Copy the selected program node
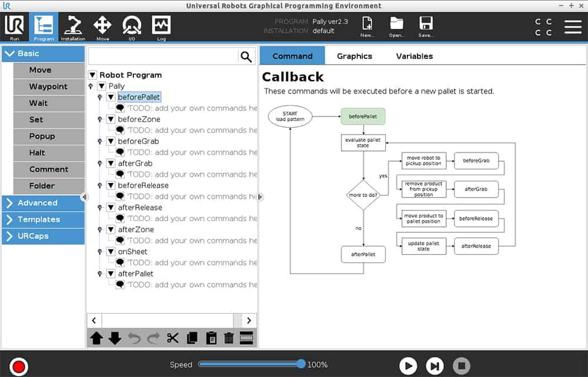 (192, 338)
